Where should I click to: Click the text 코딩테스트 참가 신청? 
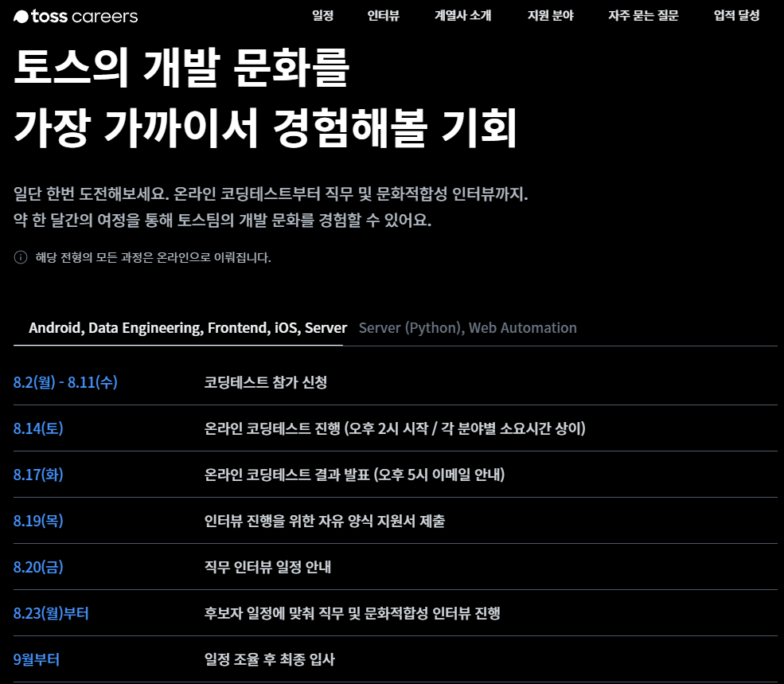[x=266, y=382]
